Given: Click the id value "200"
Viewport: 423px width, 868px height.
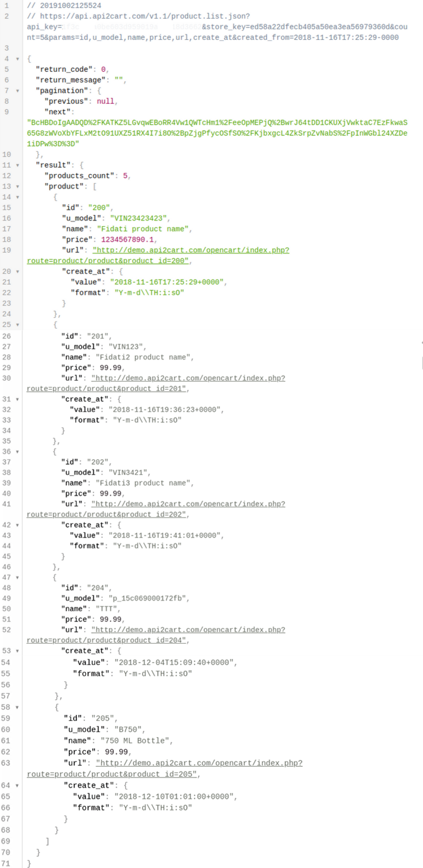Looking at the screenshot, I should point(99,208).
